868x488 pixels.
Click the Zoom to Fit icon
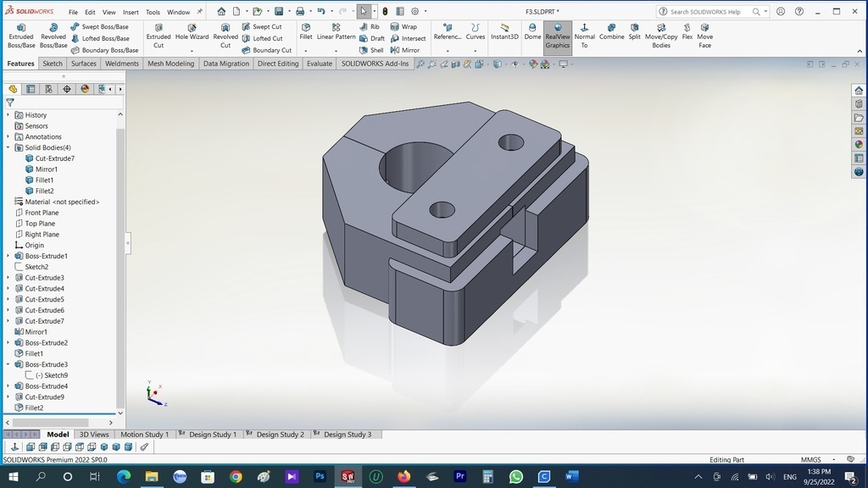[x=421, y=64]
